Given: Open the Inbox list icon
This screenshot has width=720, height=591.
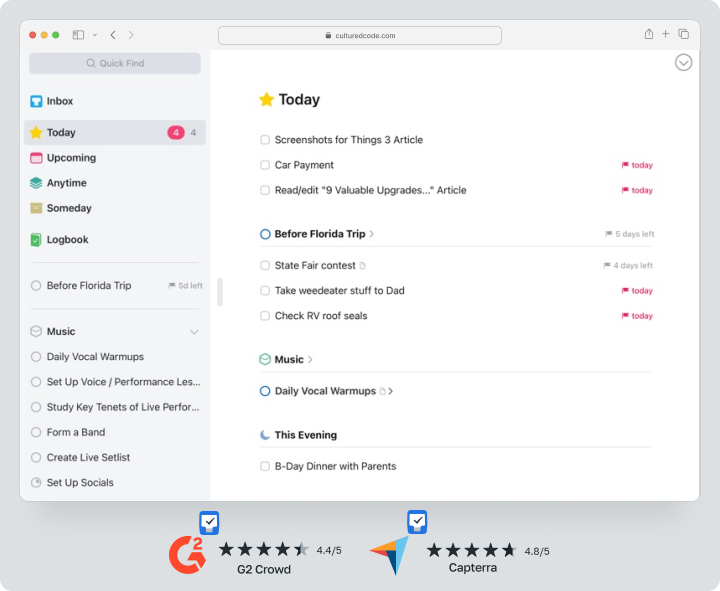Looking at the screenshot, I should click(x=36, y=101).
